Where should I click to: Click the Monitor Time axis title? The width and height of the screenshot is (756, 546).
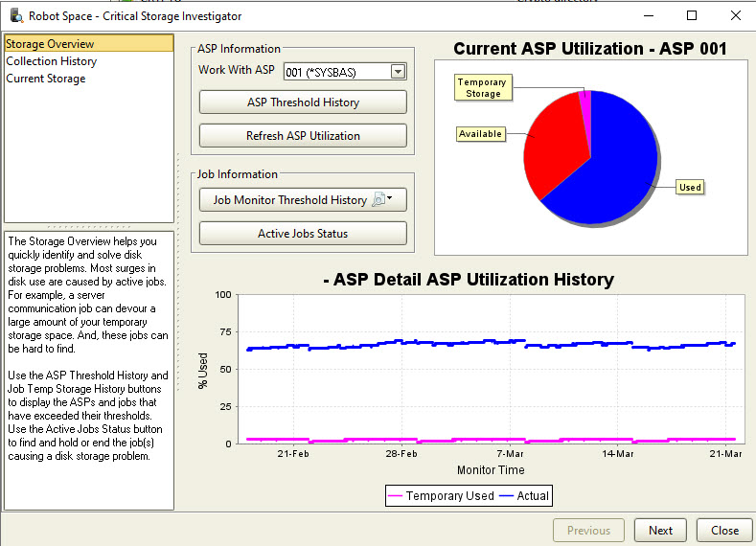click(491, 470)
